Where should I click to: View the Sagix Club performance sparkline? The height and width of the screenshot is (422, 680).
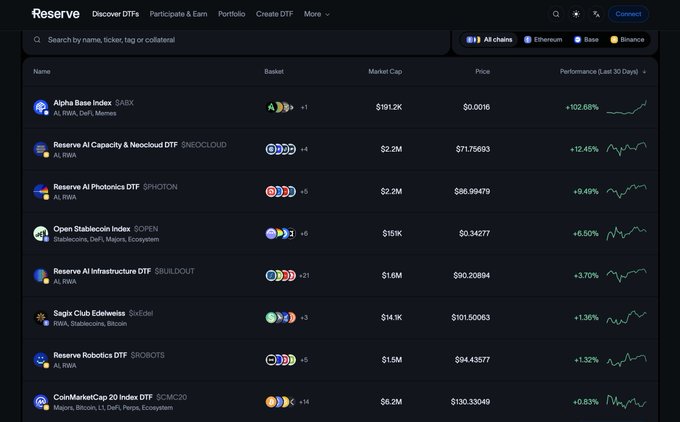627,317
